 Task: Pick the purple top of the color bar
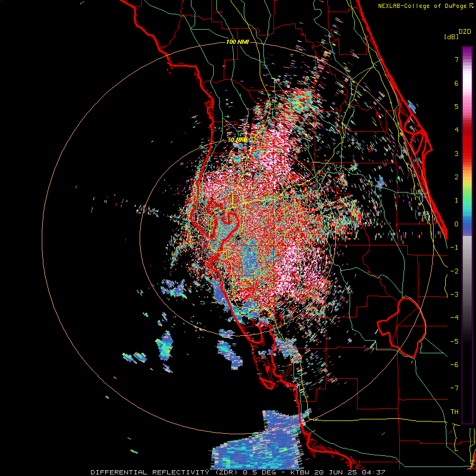(467, 52)
